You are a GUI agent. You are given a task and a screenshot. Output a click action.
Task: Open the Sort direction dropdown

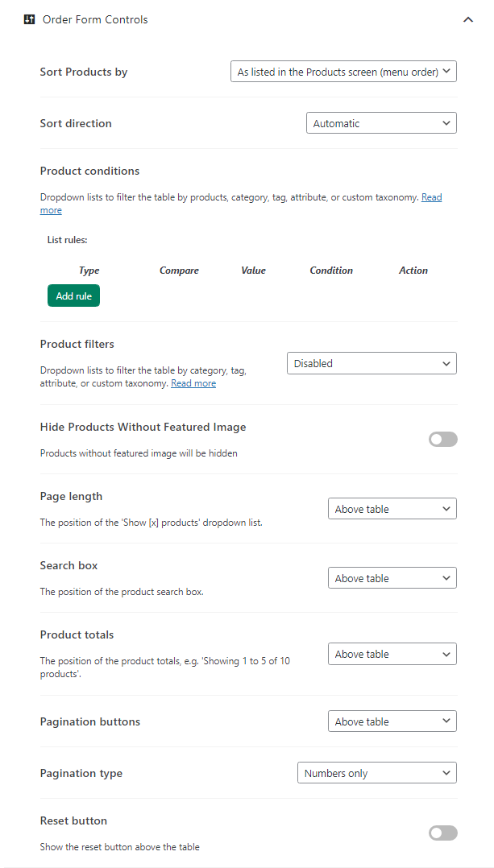coord(381,123)
